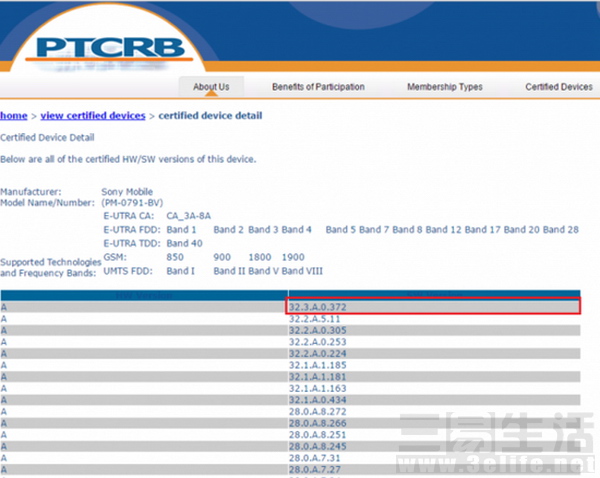
Task: Select SW version 32.1.A.1.163
Action: [317, 388]
